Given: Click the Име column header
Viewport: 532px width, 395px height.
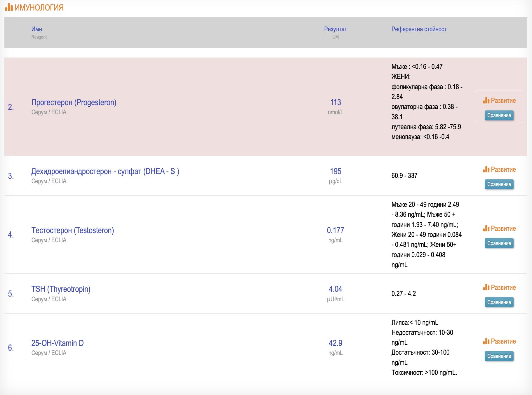Looking at the screenshot, I should (x=37, y=29).
